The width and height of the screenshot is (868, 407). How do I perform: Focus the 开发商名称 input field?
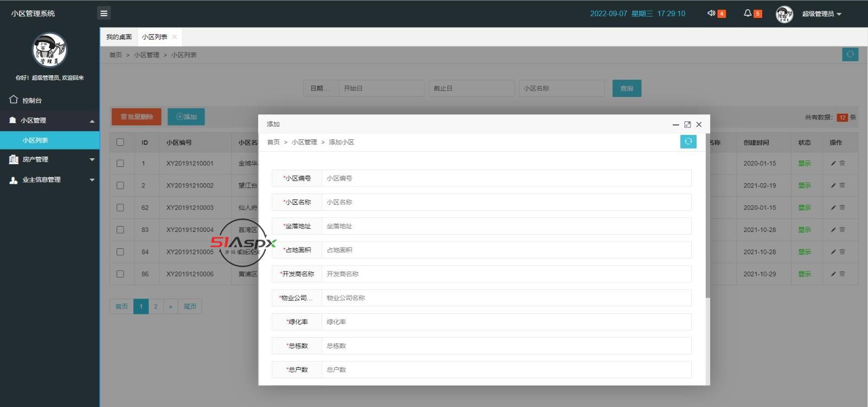tap(507, 274)
